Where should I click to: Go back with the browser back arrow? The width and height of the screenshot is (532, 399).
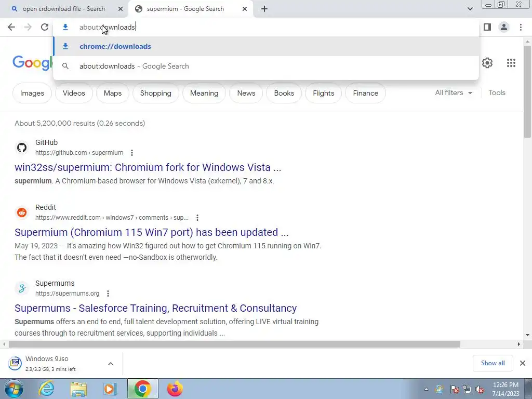point(11,27)
